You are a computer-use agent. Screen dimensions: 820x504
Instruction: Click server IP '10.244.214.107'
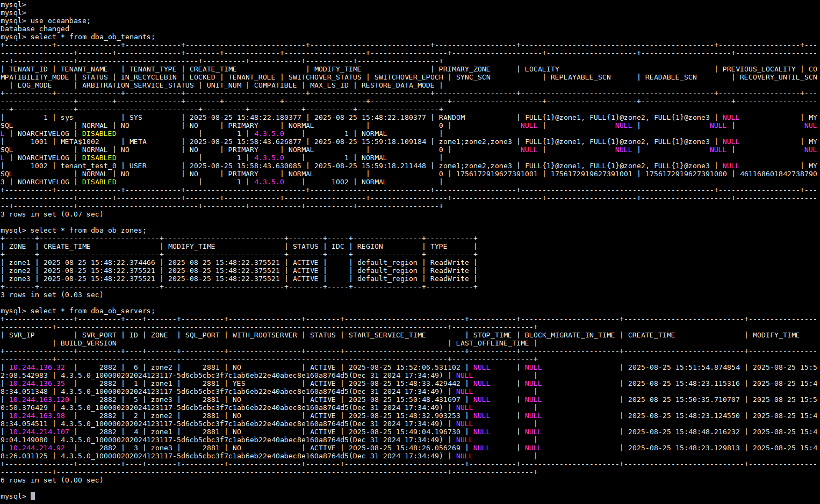[x=39, y=432]
